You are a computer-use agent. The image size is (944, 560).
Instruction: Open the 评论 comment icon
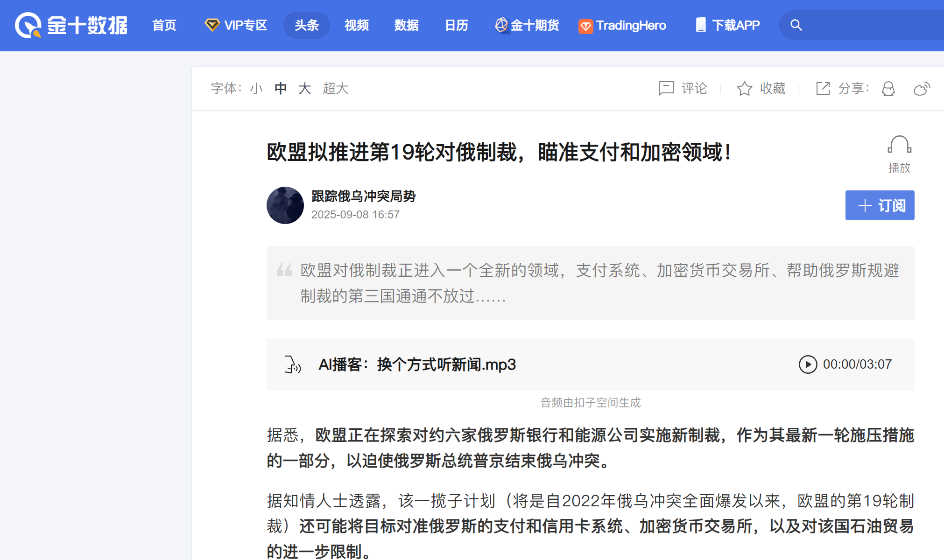click(666, 88)
